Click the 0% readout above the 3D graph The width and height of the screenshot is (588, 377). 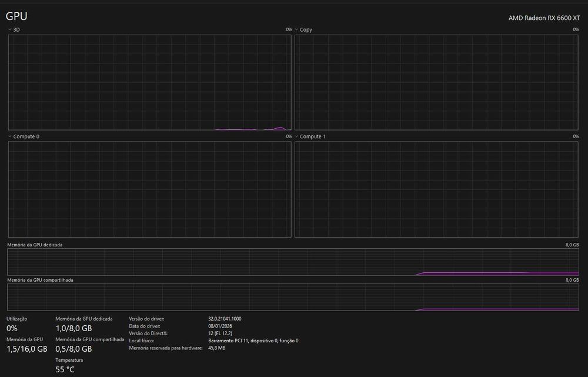(x=289, y=29)
